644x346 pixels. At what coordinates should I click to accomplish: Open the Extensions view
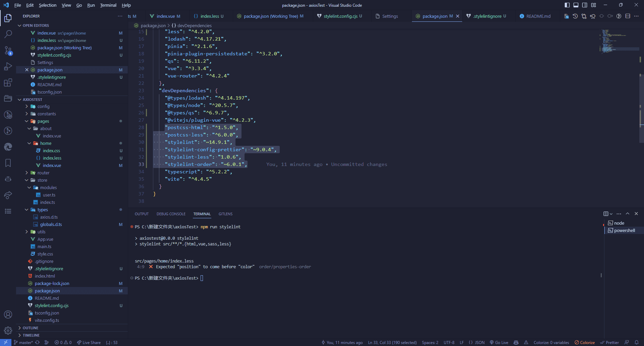click(8, 82)
